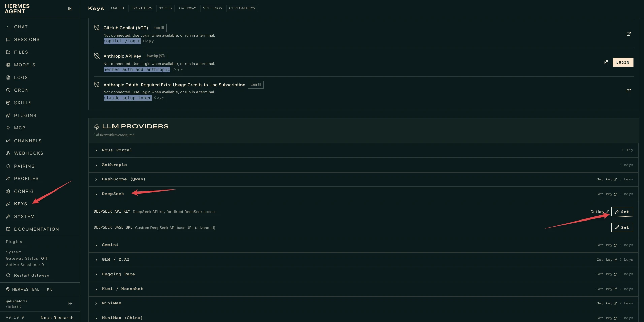Viewport: 644px width, 322px height.
Task: Open the Webhooks icon in sidebar
Action: 8,153
